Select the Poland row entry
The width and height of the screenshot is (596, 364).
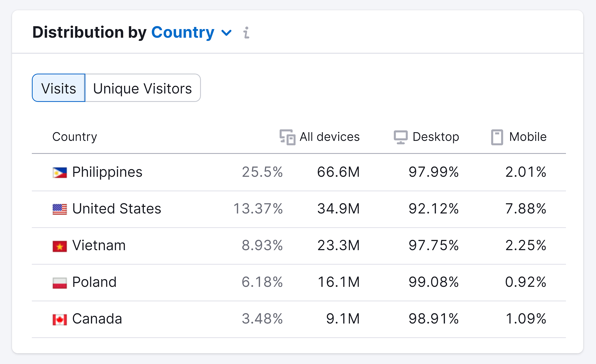coord(94,282)
